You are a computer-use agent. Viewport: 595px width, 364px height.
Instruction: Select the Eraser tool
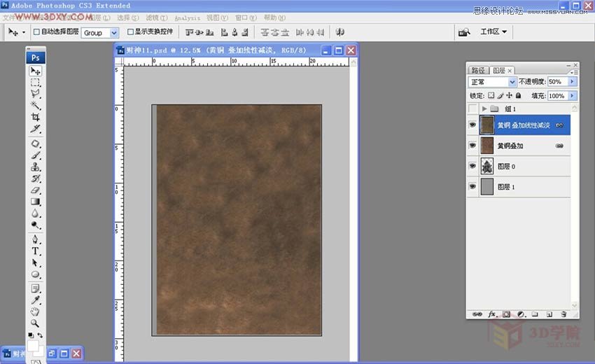click(x=35, y=190)
